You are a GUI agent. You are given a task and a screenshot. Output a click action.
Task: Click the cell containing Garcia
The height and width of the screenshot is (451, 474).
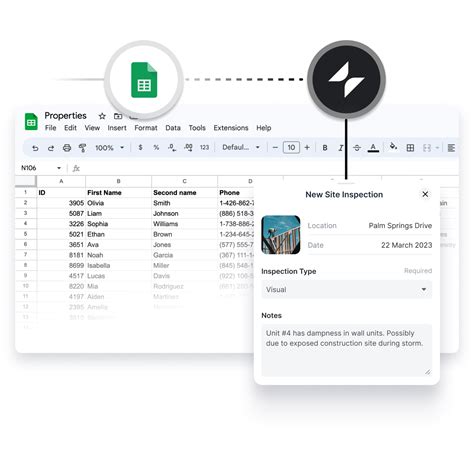pyautogui.click(x=184, y=255)
